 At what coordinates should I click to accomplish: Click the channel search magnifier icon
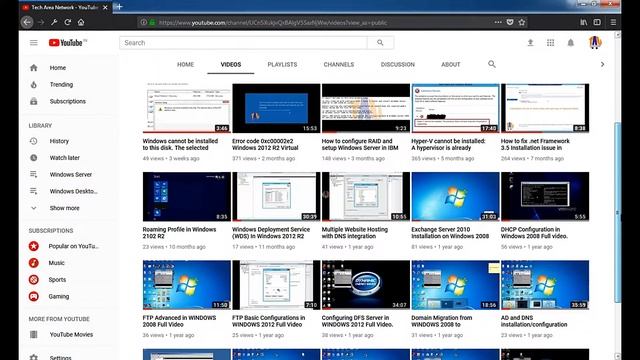coord(492,64)
